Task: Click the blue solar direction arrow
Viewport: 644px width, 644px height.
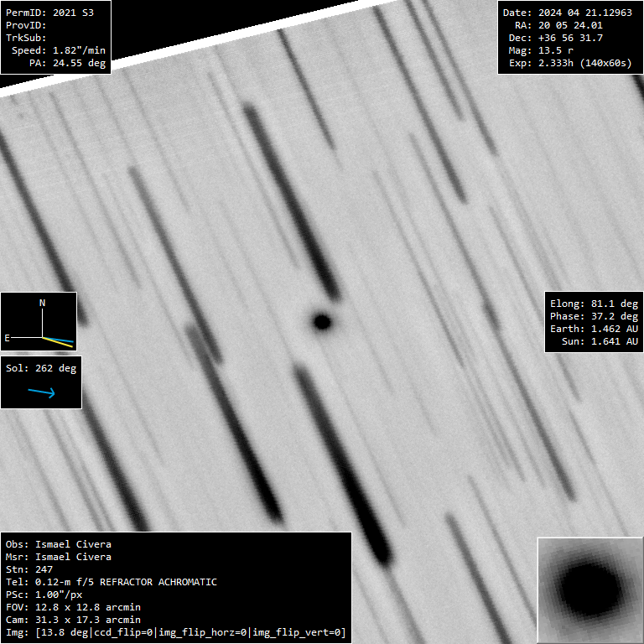Action: [41, 392]
